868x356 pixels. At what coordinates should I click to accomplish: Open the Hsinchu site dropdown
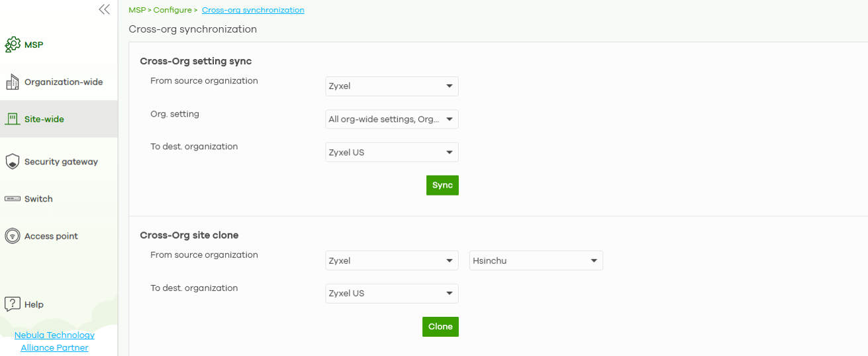click(x=536, y=261)
